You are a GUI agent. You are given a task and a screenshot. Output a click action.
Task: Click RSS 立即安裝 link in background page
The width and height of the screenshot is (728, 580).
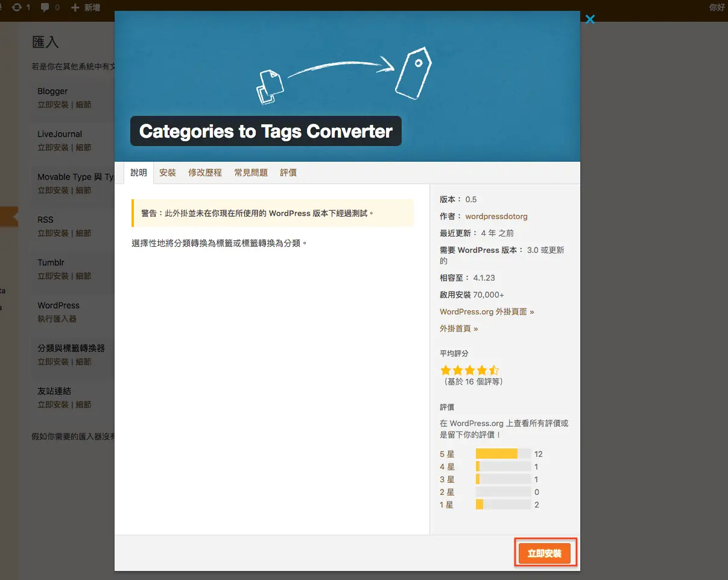click(53, 233)
